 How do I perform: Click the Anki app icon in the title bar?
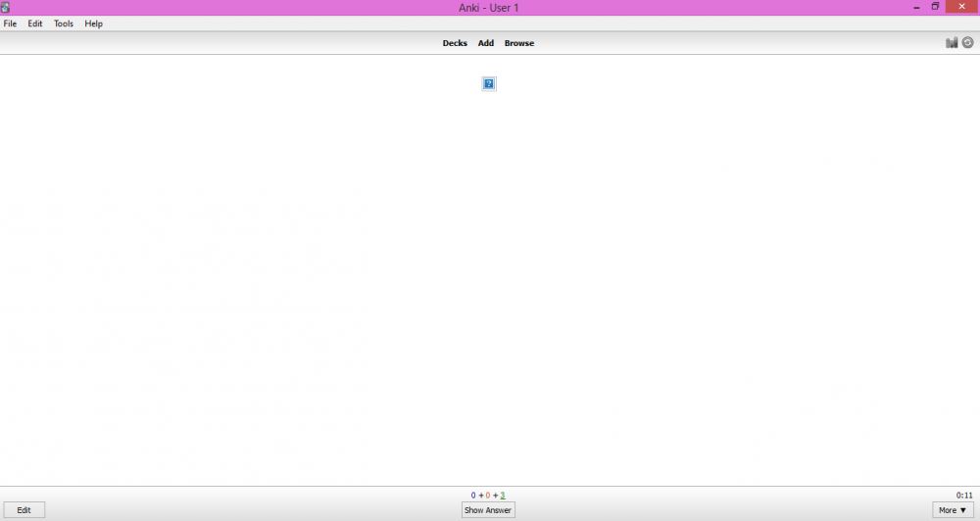tap(6, 8)
